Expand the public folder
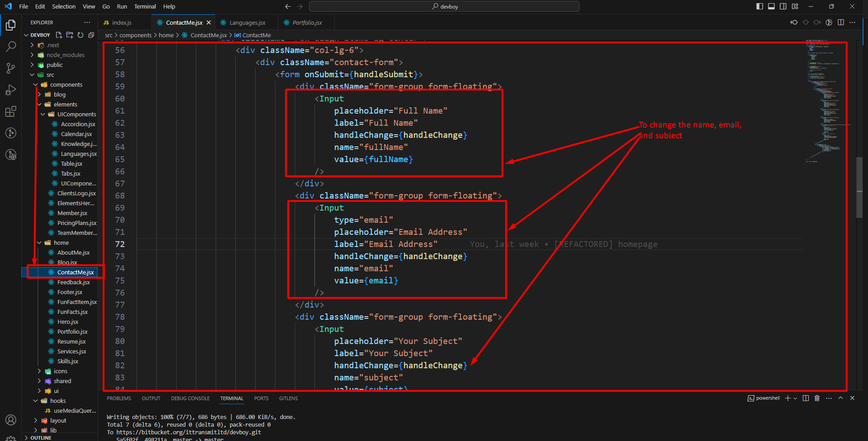This screenshot has width=868, height=441. tap(54, 65)
